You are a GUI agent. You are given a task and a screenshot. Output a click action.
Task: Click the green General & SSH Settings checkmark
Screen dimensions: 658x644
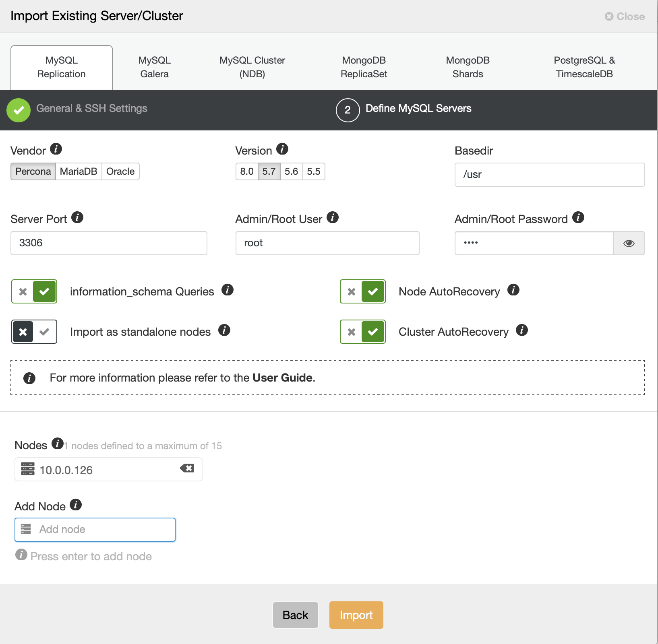pyautogui.click(x=19, y=110)
